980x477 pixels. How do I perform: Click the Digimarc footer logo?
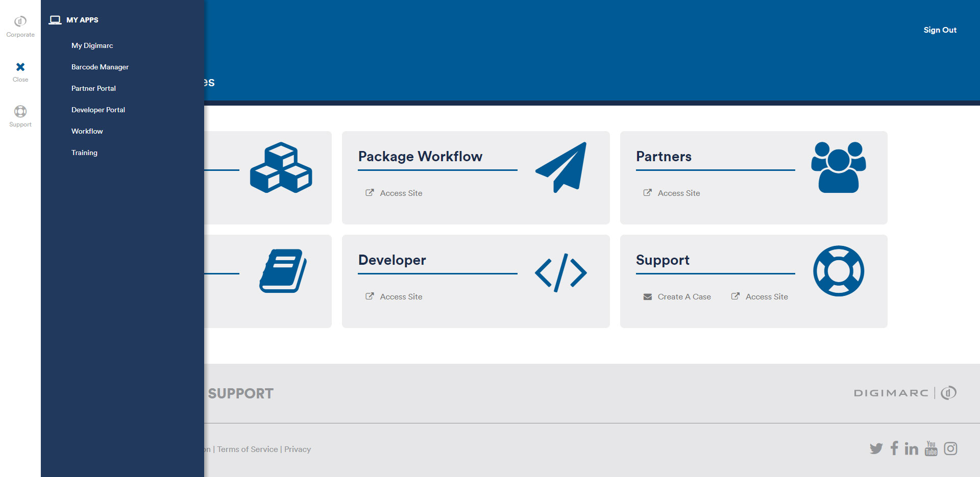905,393
